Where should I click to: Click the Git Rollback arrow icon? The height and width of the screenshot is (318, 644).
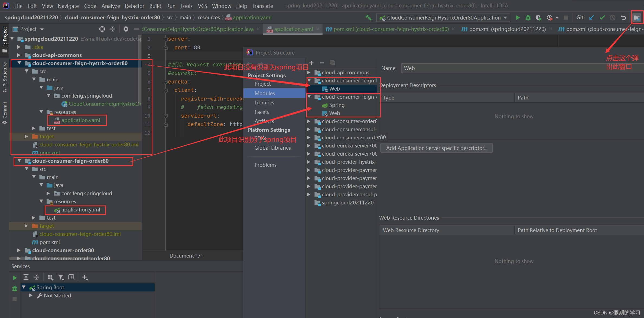coord(623,18)
